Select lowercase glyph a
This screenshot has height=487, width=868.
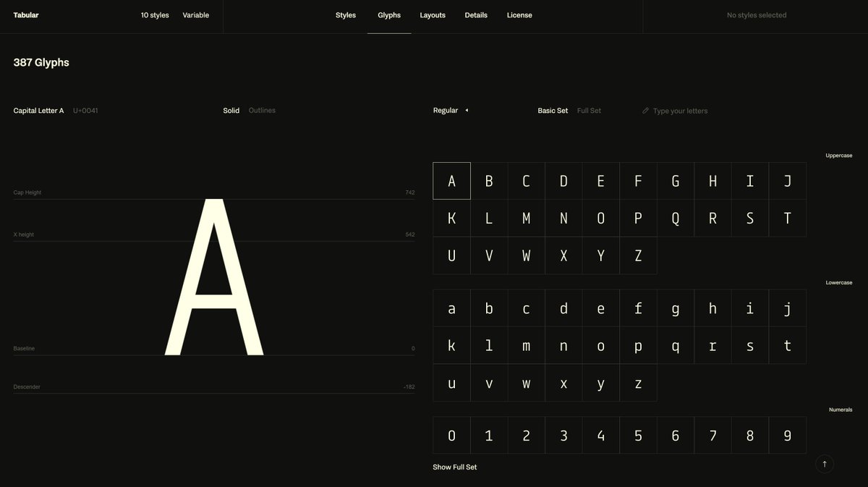coord(451,308)
